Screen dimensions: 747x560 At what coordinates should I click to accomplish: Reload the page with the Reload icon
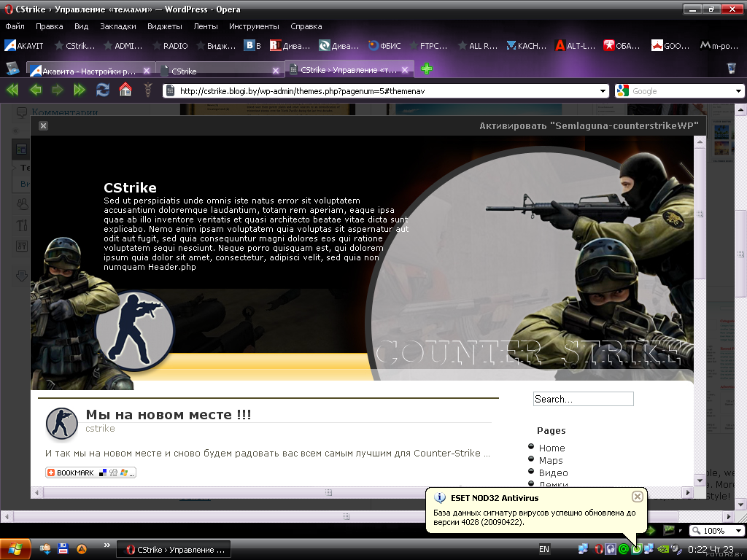[x=102, y=90]
